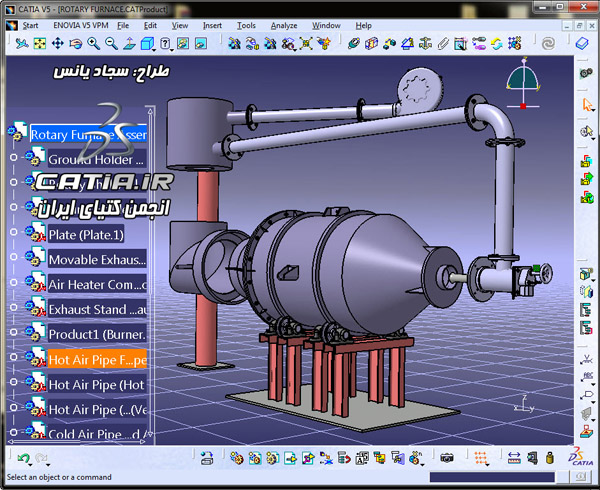Click the 3D compass in the viewport
Viewport: 600px width, 490px height.
click(523, 83)
